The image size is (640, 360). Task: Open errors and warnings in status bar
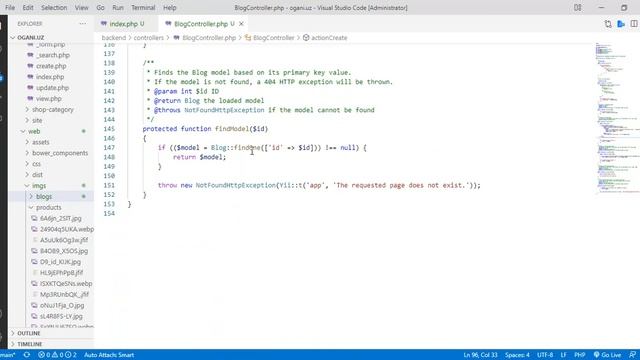click(57, 355)
